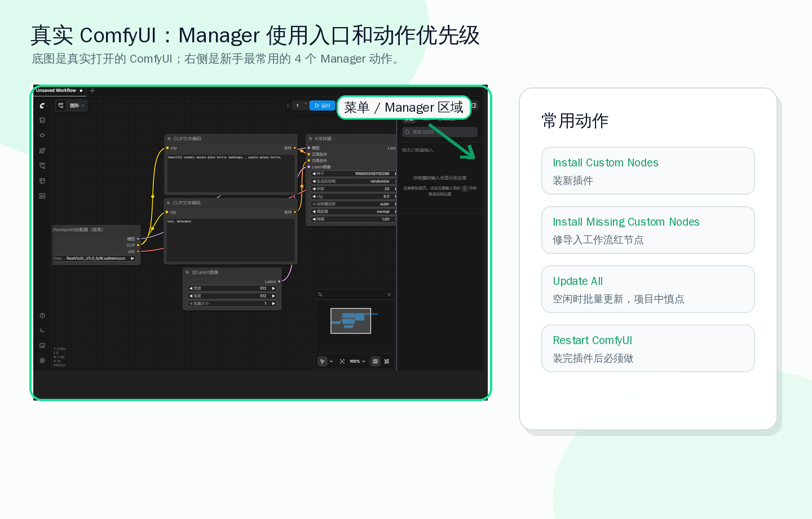The height and width of the screenshot is (519, 812).
Task: Collapse the lower CLIP文本编码 node dot
Action: 169,203
